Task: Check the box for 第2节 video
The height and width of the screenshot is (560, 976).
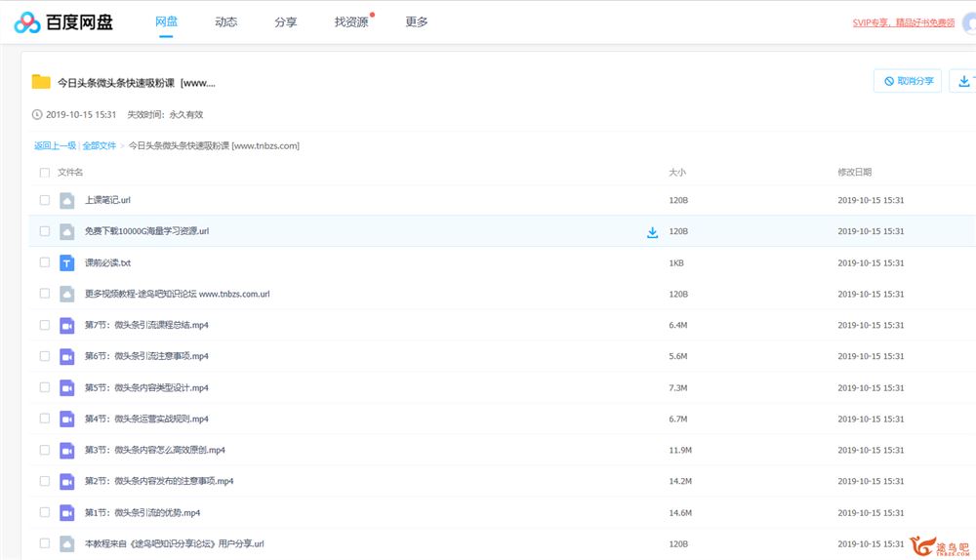Action: [x=44, y=480]
